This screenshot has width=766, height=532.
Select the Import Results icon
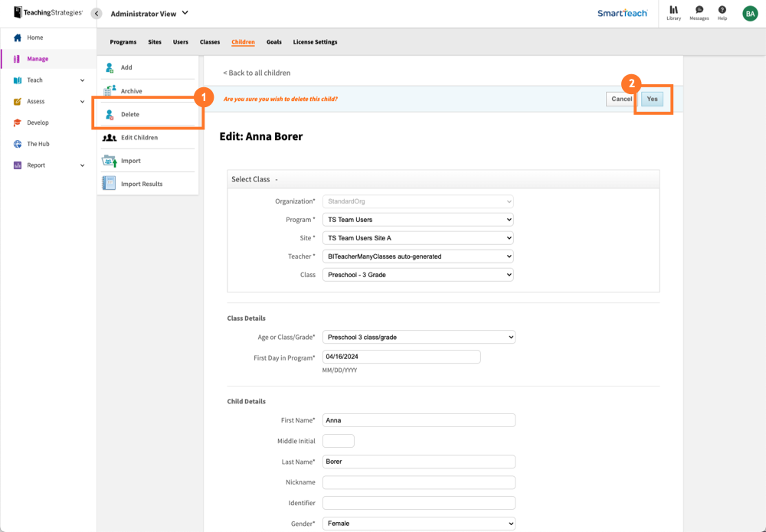tap(108, 183)
